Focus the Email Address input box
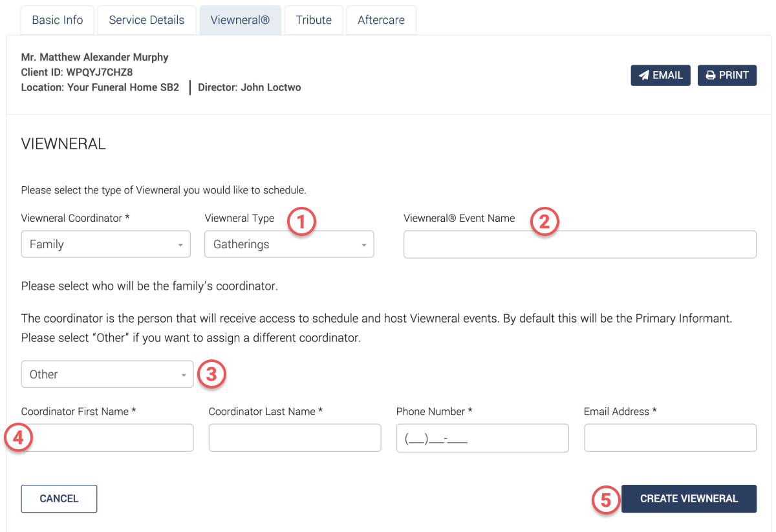Image resolution: width=776 pixels, height=532 pixels. click(669, 438)
